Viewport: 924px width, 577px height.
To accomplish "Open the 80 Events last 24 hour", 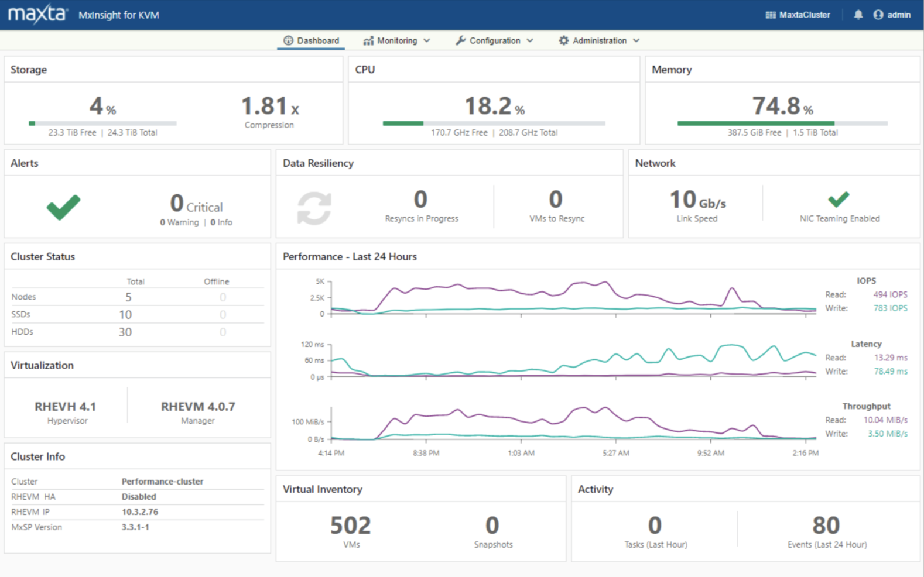I will [x=826, y=526].
